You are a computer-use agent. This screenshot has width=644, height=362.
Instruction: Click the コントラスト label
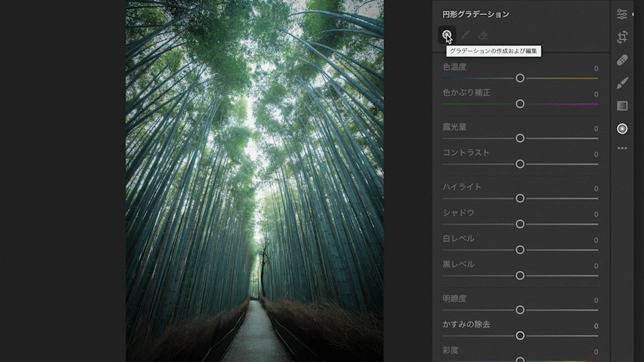pos(466,152)
